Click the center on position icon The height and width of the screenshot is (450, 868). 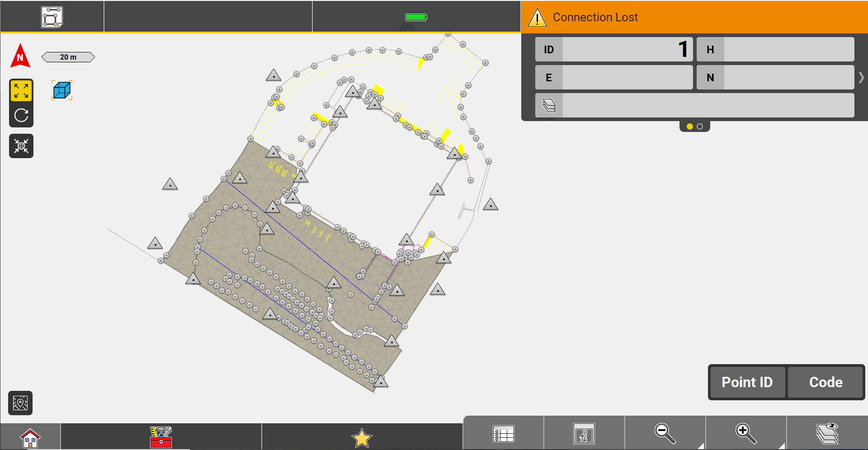[21, 146]
